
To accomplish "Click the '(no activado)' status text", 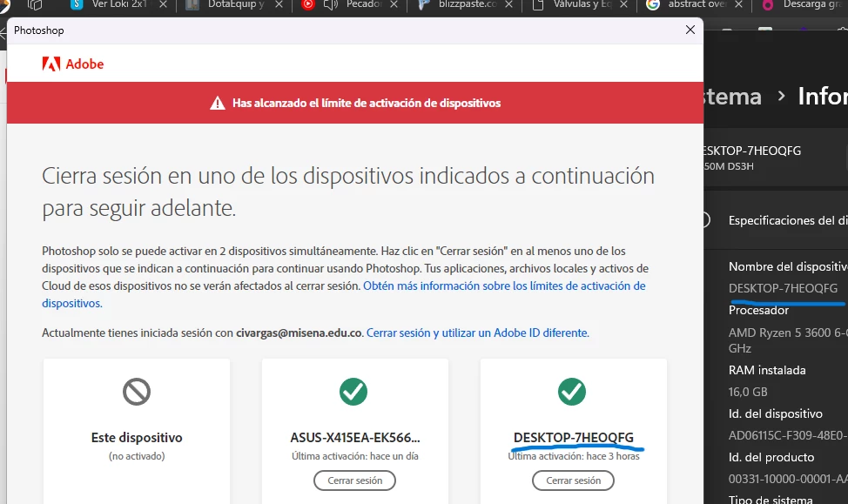I will [137, 456].
